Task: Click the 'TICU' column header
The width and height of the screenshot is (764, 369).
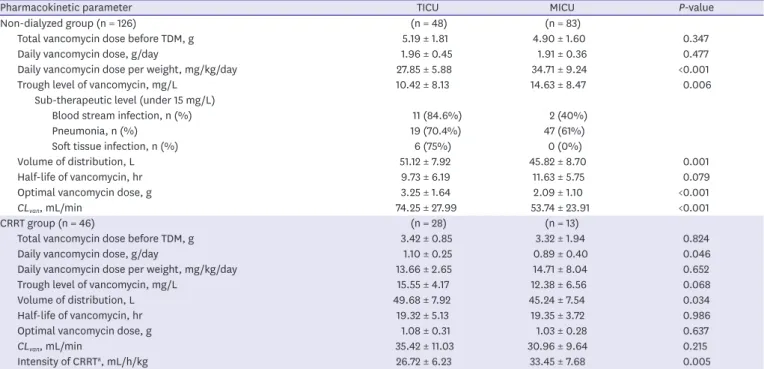Action: [x=427, y=8]
